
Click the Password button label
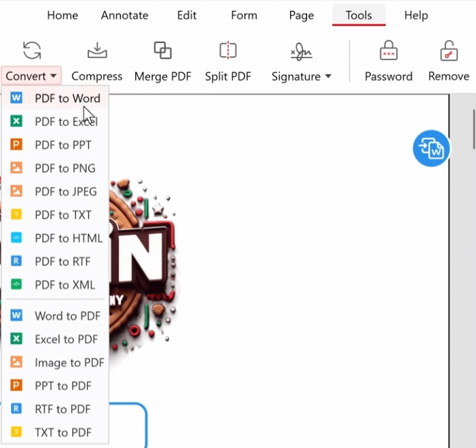[x=389, y=76]
